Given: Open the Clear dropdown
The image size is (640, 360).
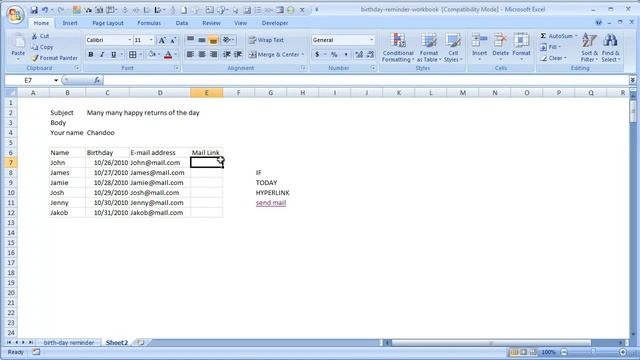Looking at the screenshot, I should pos(553,58).
